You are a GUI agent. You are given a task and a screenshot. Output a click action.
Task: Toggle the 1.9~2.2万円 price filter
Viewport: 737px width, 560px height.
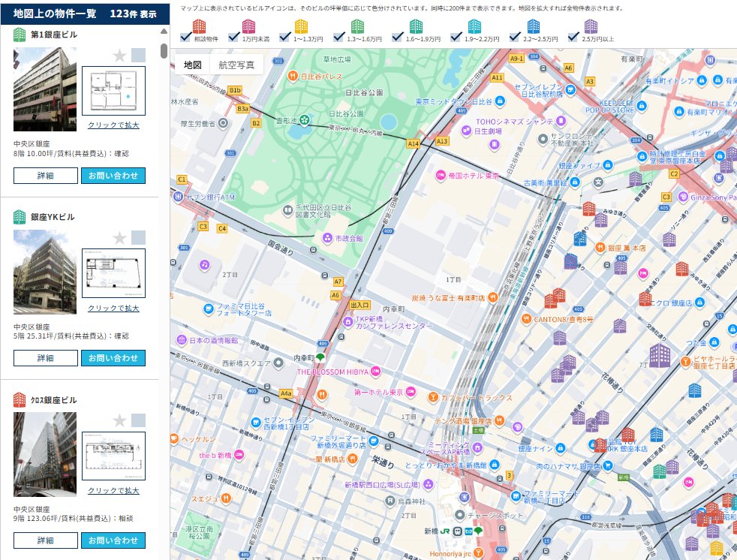(x=456, y=37)
